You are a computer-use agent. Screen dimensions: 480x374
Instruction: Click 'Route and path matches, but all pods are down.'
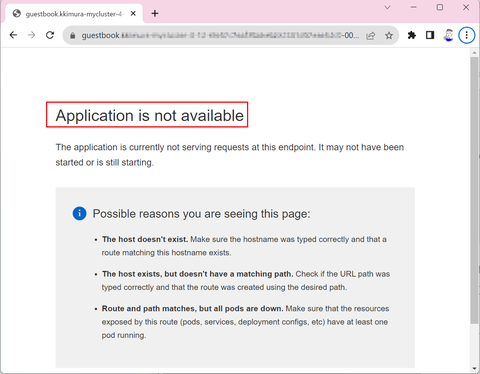(193, 309)
